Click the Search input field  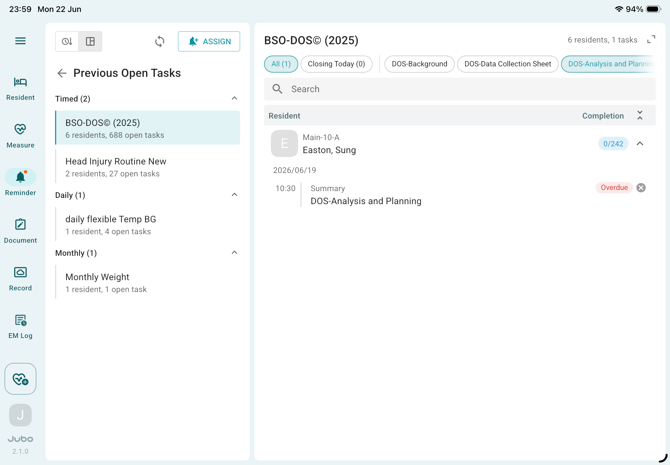click(459, 89)
